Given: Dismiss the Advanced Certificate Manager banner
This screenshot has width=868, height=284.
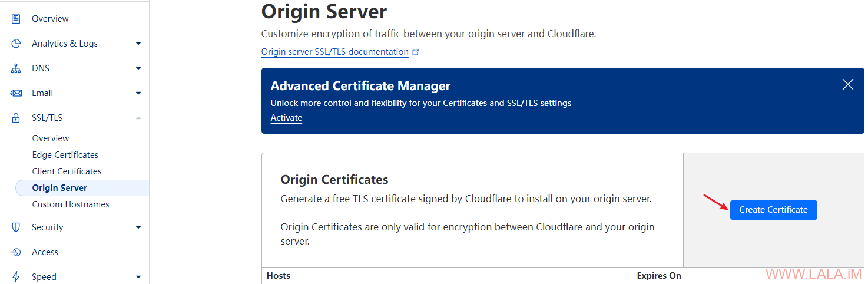Looking at the screenshot, I should (x=847, y=84).
